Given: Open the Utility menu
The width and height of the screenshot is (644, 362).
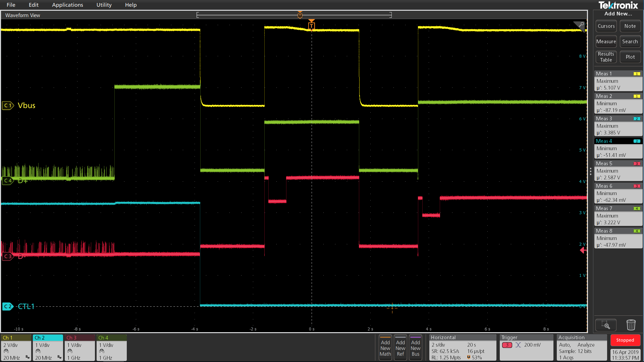Looking at the screenshot, I should [104, 5].
